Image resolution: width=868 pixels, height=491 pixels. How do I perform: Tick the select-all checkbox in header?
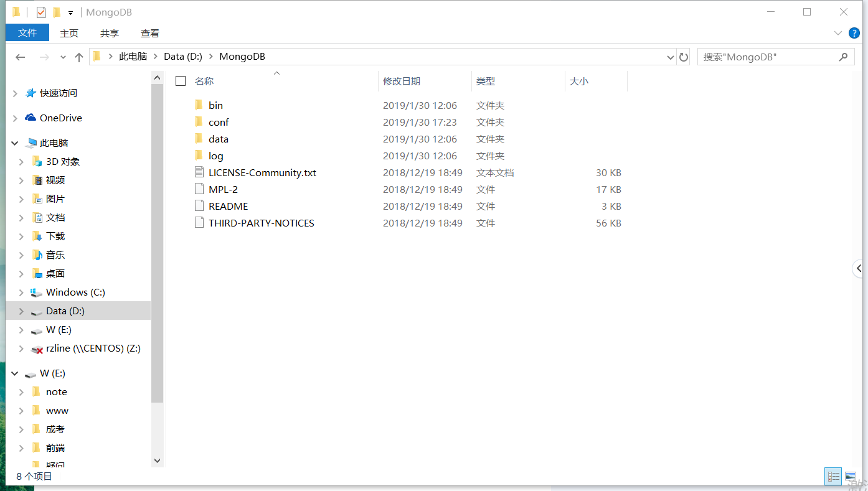pyautogui.click(x=181, y=81)
